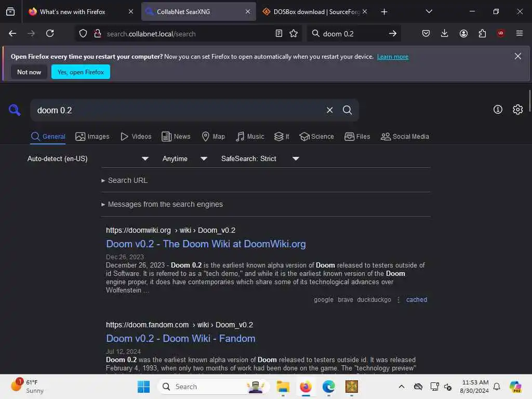Screen dimensions: 532x399
Task: Select the General search category
Action: [48, 137]
